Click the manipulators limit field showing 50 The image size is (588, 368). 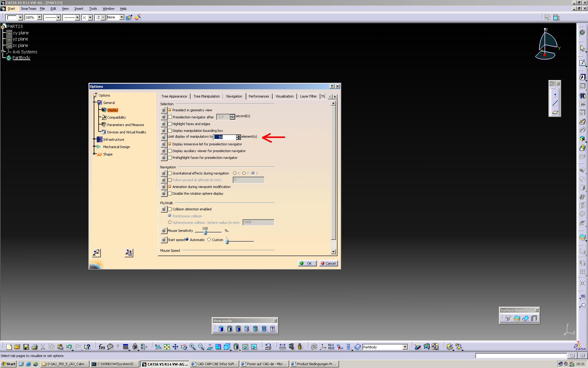pos(225,137)
